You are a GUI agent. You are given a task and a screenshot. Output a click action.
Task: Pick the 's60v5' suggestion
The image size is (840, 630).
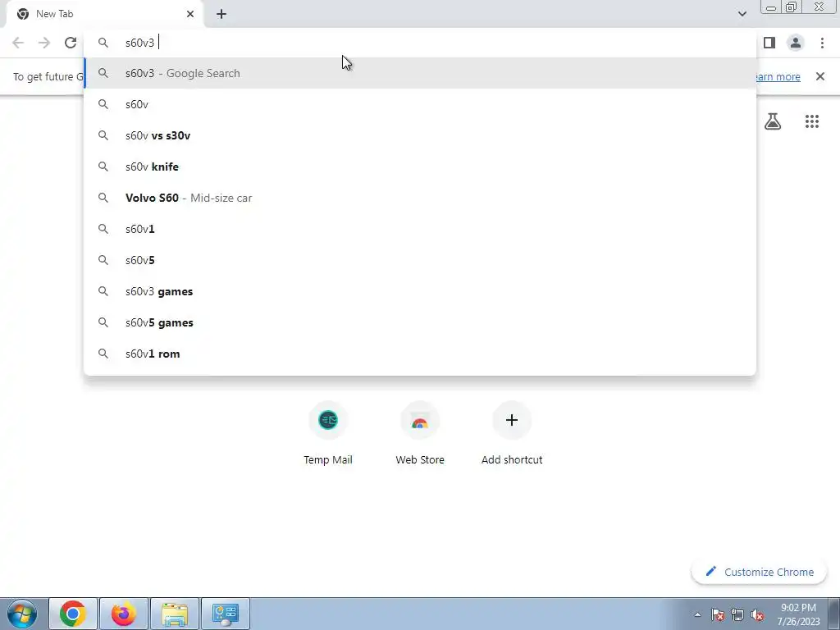[x=420, y=260]
